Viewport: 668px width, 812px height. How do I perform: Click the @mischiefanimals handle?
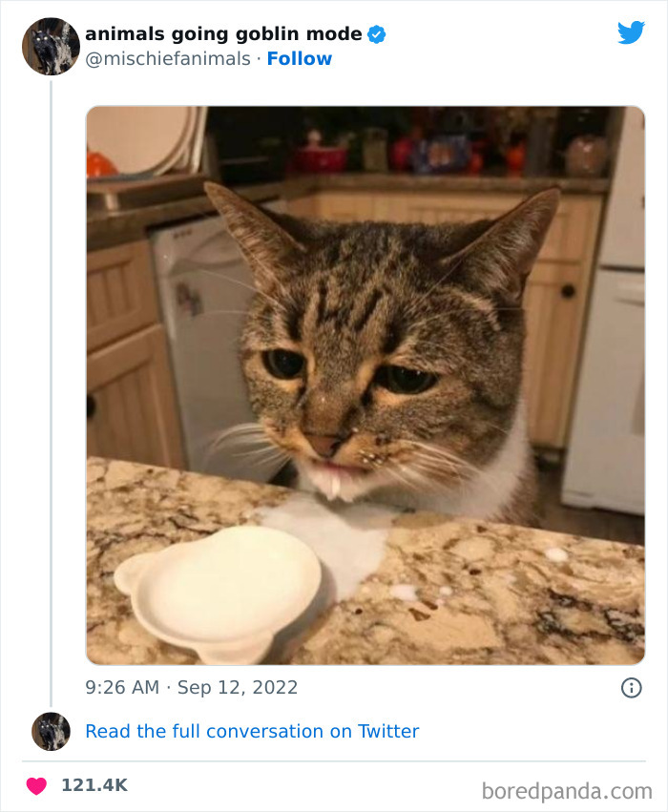click(168, 59)
